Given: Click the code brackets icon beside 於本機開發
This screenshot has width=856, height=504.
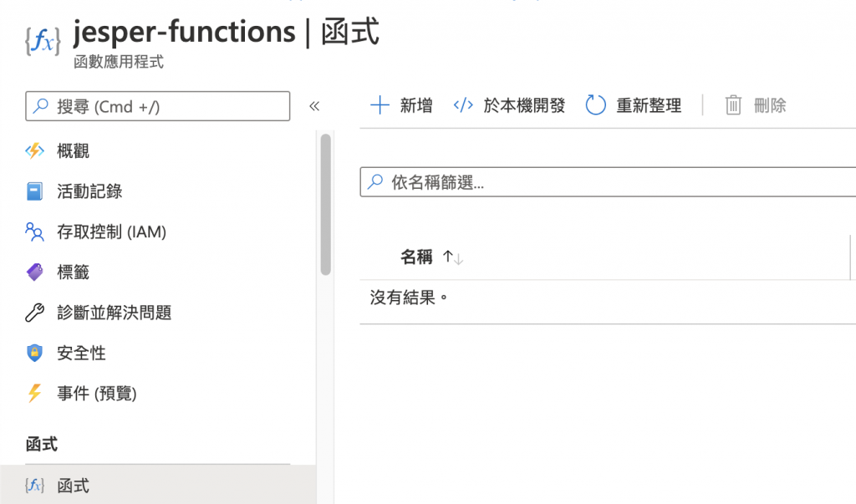Looking at the screenshot, I should point(463,104).
